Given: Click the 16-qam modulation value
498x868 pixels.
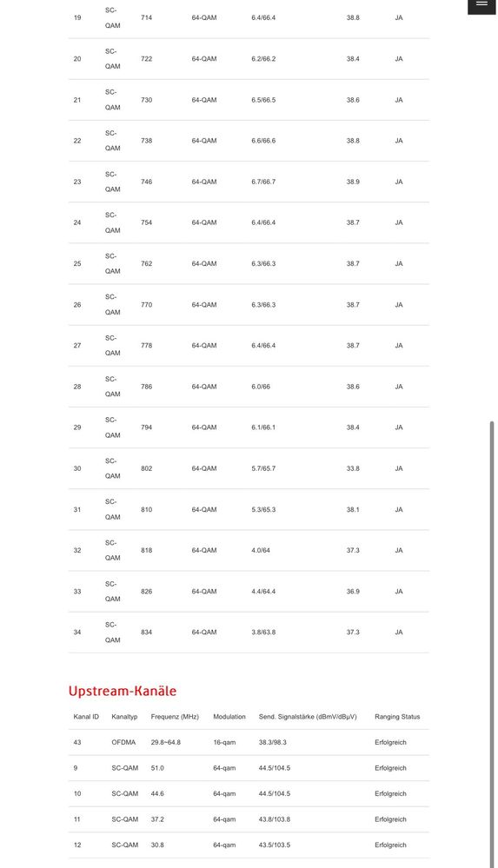Looking at the screenshot, I should coord(224,742).
